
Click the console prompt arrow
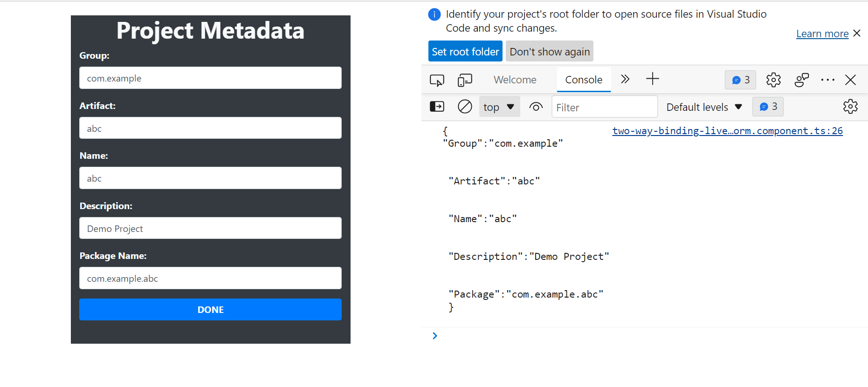pos(434,336)
